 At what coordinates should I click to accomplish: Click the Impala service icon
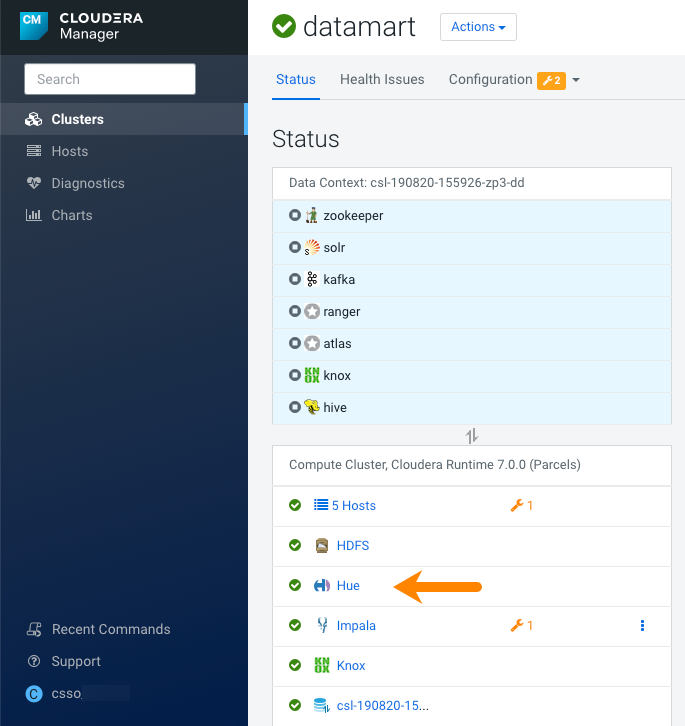coord(322,626)
